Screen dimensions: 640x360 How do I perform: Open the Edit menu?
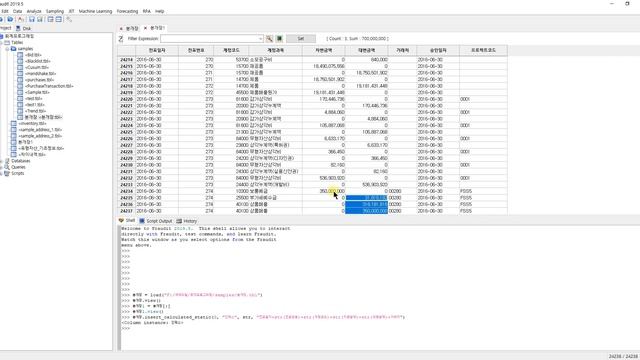tap(5, 11)
